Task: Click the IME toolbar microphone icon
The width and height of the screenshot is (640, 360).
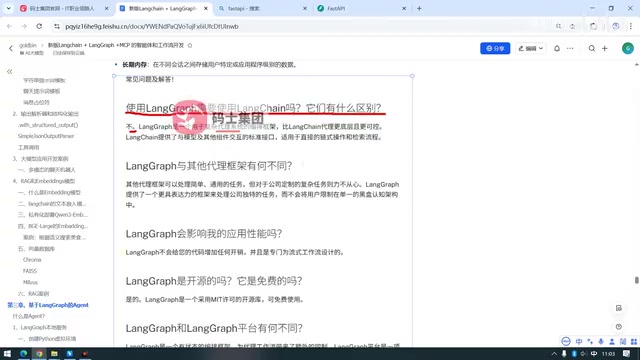Action: (601, 341)
